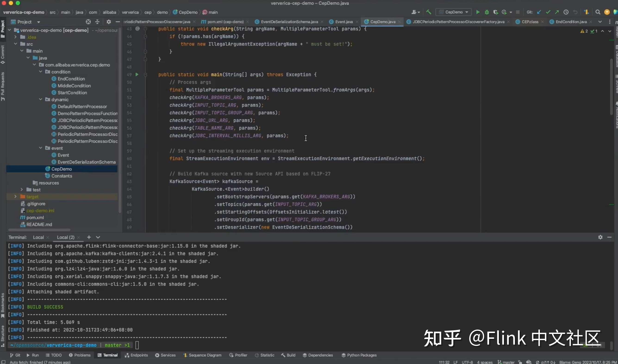
Task: Open the Problems tool window button
Action: (x=80, y=355)
